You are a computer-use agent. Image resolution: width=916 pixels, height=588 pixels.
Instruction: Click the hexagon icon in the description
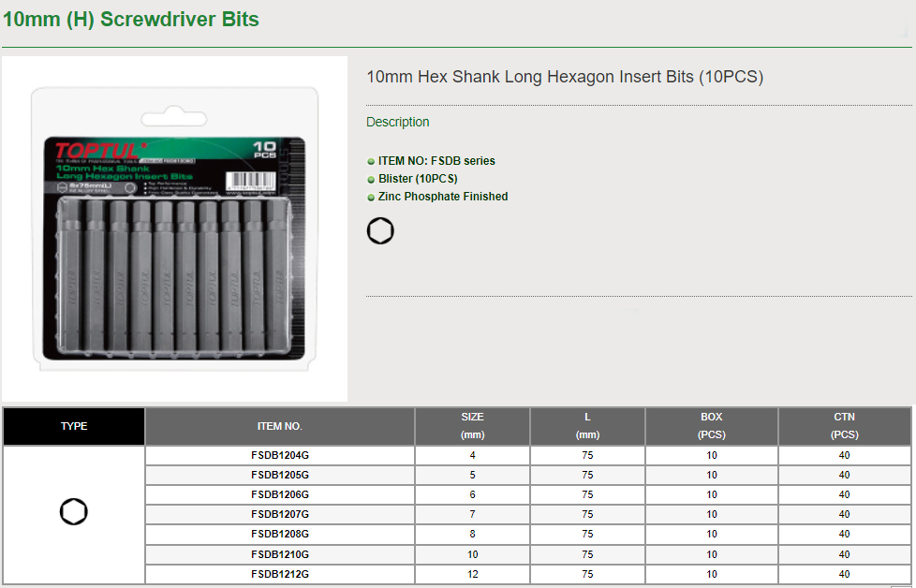point(380,231)
